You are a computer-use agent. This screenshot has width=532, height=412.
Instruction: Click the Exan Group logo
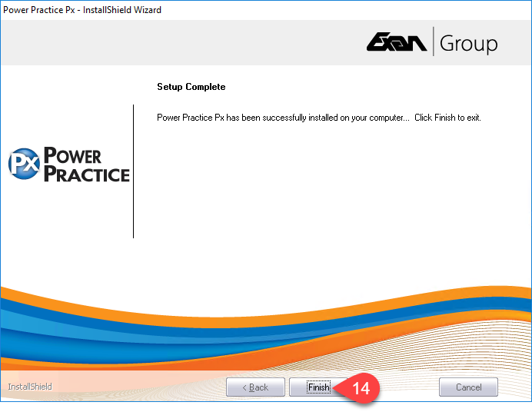click(432, 42)
